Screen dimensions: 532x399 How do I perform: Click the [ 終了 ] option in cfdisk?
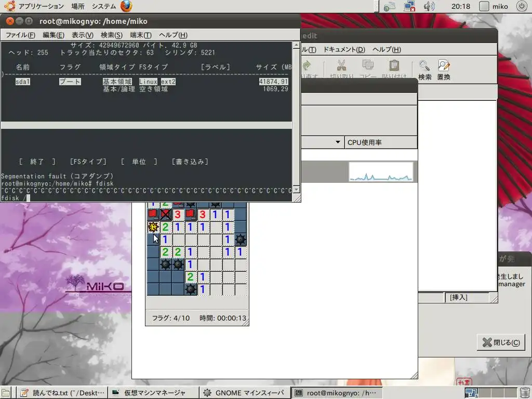pos(37,162)
